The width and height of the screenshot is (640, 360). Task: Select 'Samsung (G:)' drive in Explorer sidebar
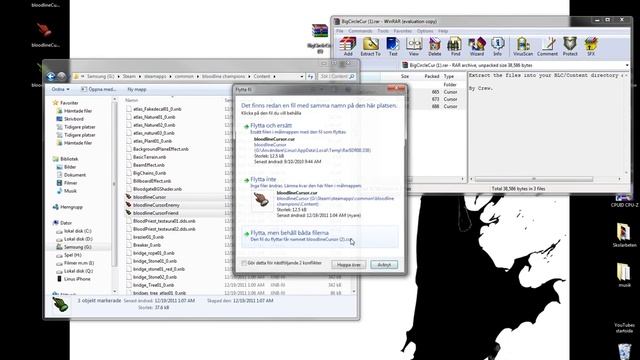click(x=77, y=247)
